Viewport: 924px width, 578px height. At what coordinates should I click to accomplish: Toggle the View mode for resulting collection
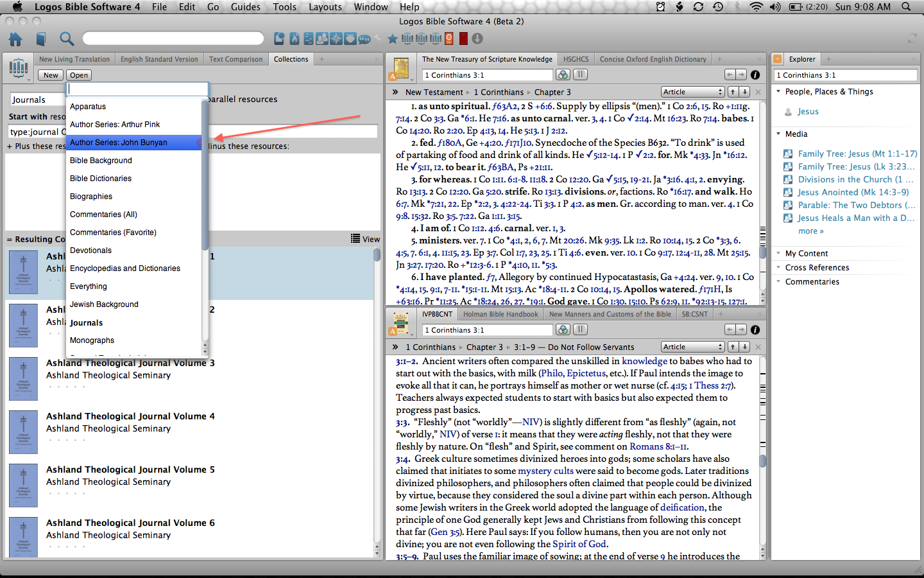coord(365,239)
